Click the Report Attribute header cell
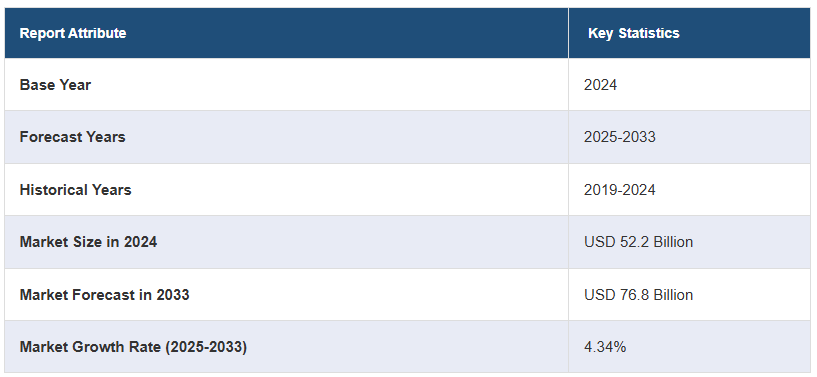The width and height of the screenshot is (817, 377). [x=287, y=33]
